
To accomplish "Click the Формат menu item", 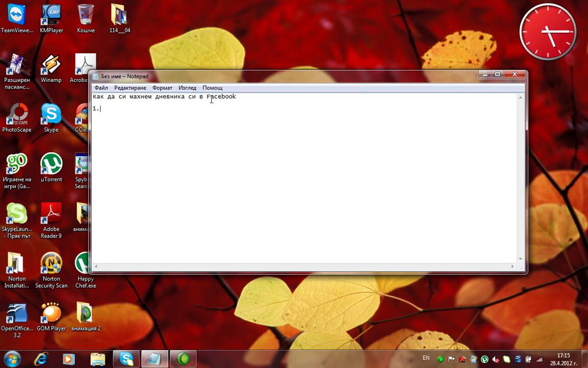I will pos(162,88).
